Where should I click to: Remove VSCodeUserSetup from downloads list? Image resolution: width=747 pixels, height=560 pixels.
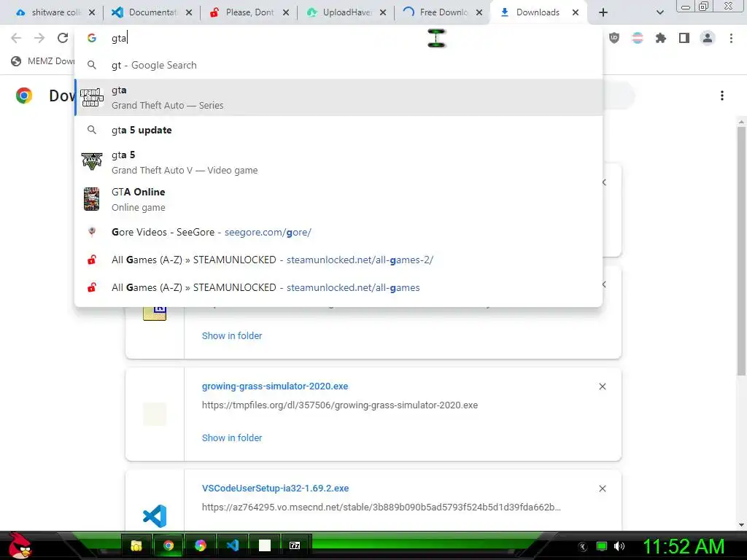(603, 489)
